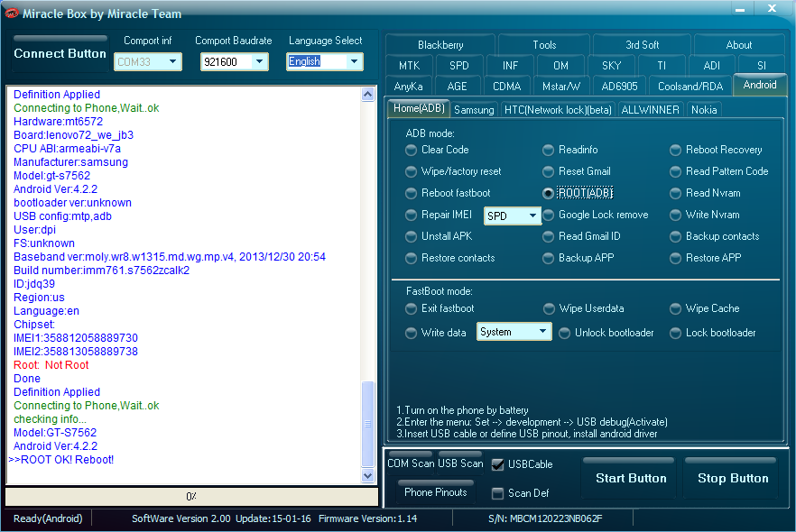Viewport: 796px width, 532px height.
Task: Minimize the Miracle Box window
Action: (740, 9)
